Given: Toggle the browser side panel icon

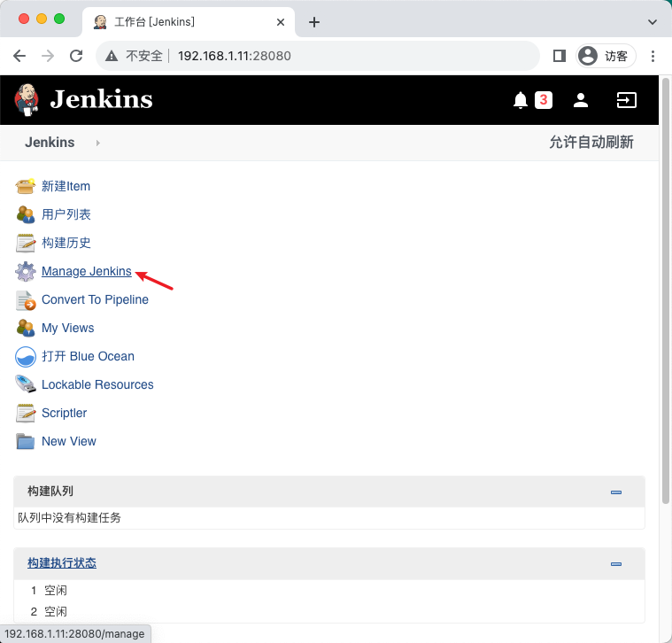Looking at the screenshot, I should pyautogui.click(x=560, y=56).
